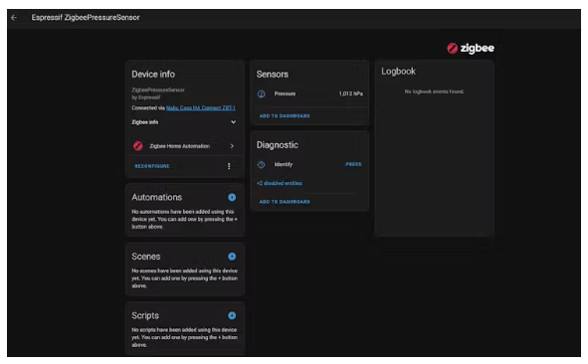Add Sensors card to dashboard
The image size is (588, 364).
285,116
